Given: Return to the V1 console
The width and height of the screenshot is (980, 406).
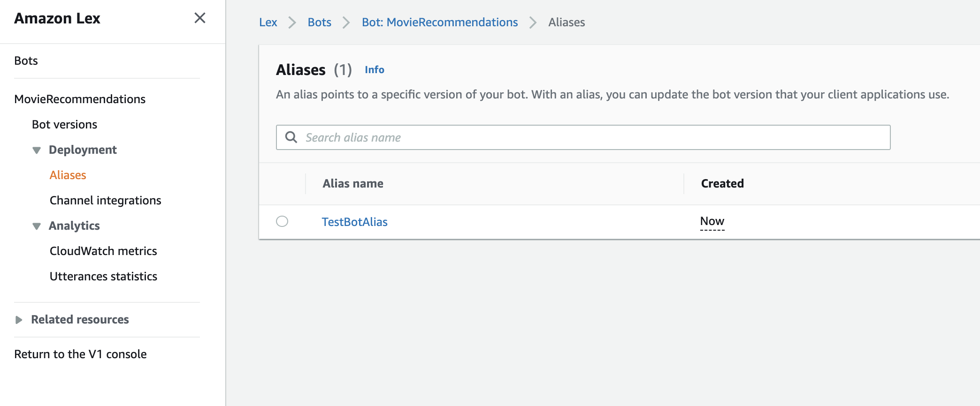Looking at the screenshot, I should click(80, 354).
